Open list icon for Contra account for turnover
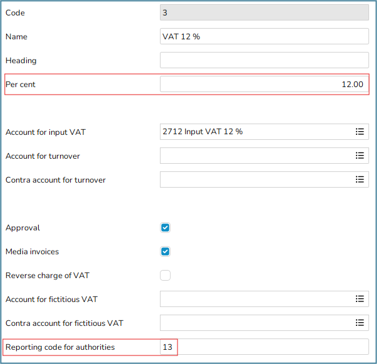This screenshot has width=377, height=364. (359, 180)
